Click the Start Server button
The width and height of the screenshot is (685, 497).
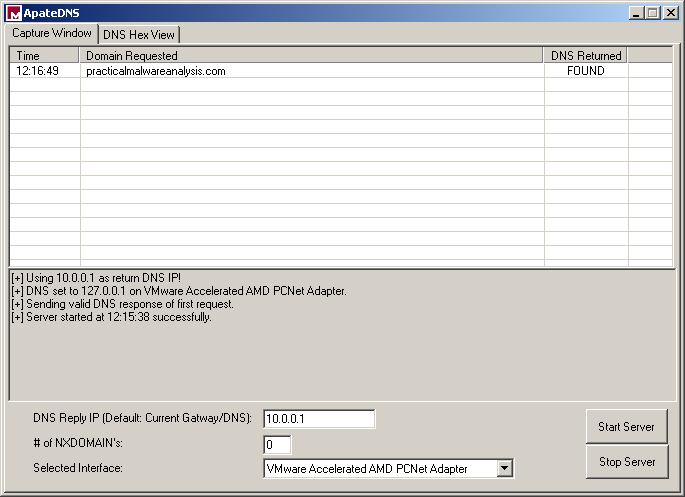[626, 426]
